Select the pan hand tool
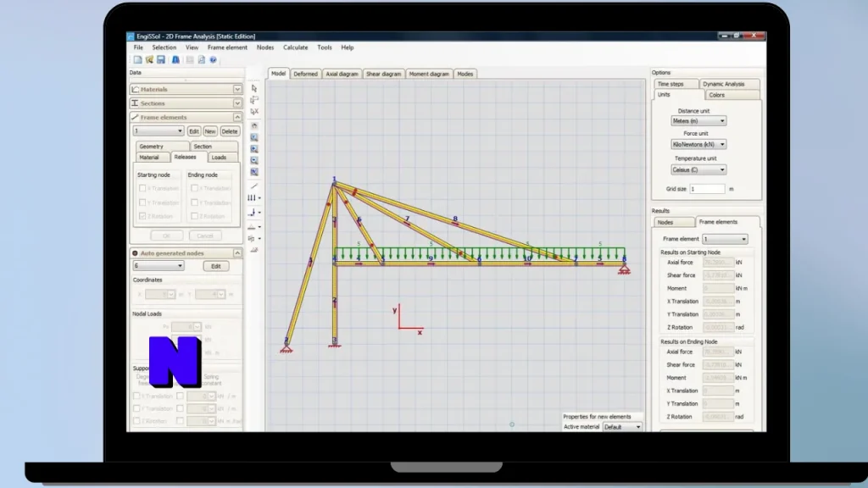Viewport: 868px width, 488px height. click(254, 126)
